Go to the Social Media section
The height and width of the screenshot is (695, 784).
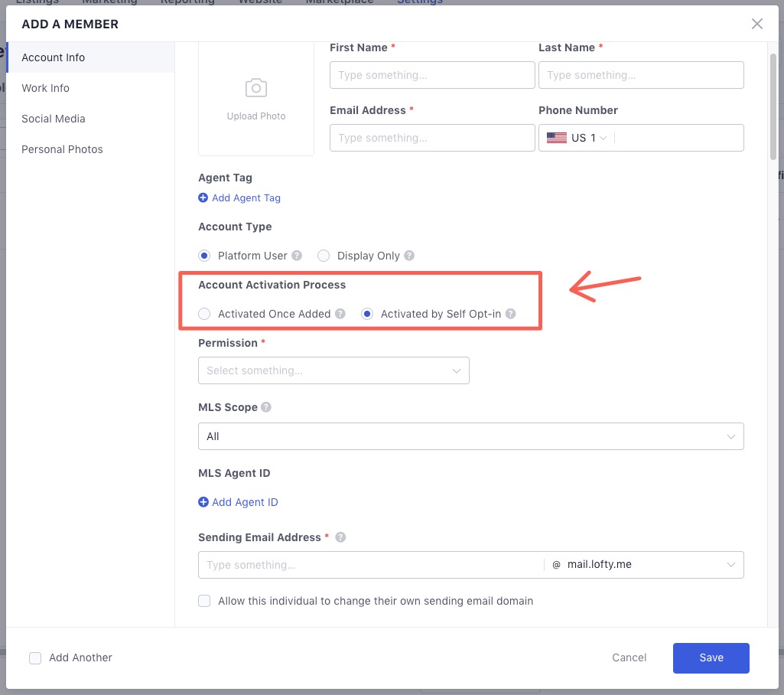coord(54,119)
